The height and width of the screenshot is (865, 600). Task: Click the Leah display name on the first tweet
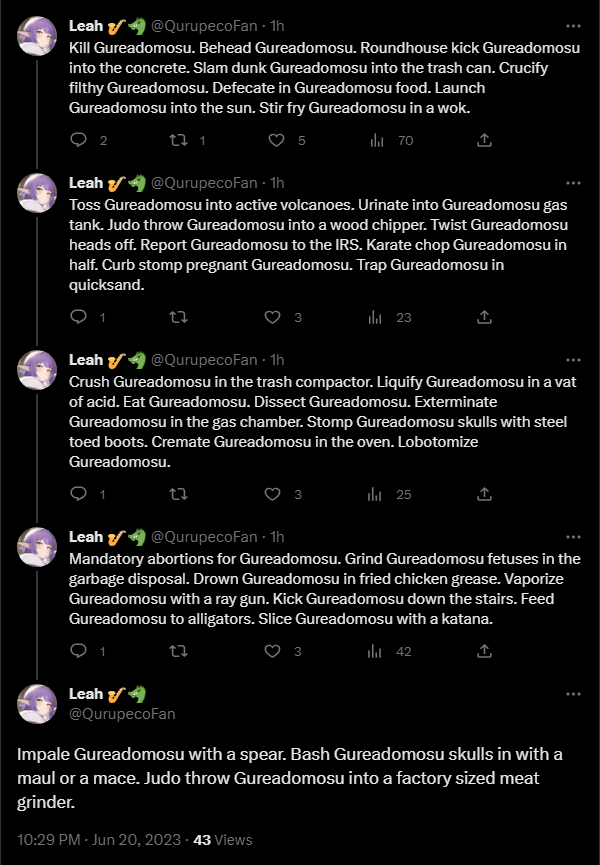click(86, 25)
